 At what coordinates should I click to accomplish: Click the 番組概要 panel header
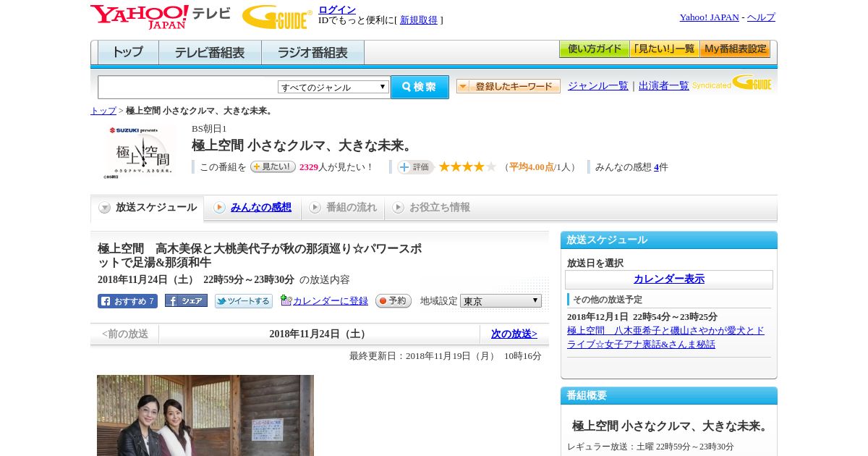669,396
